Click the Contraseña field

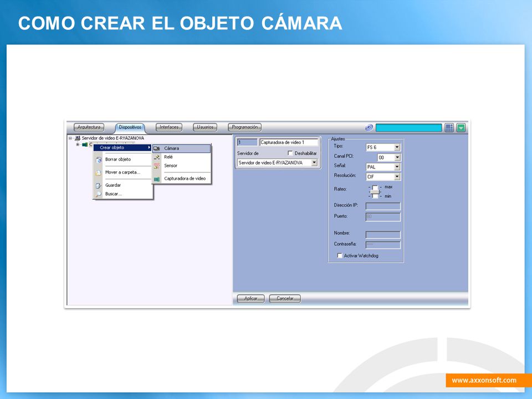click(383, 245)
